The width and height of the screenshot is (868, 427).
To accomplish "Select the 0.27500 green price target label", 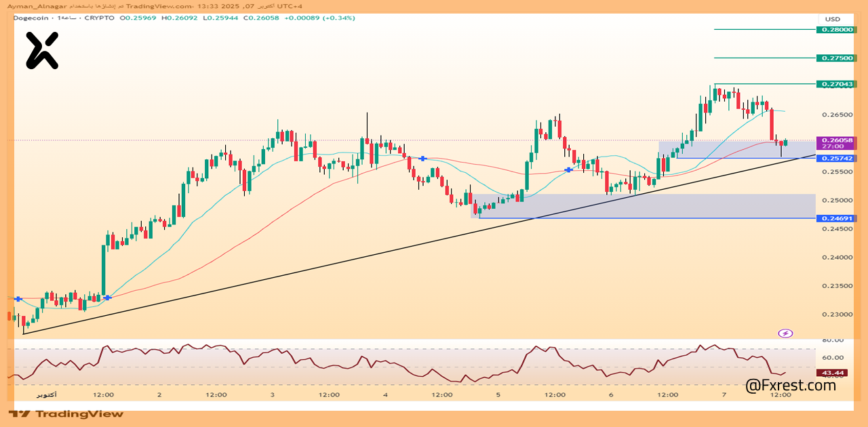I will [x=837, y=58].
